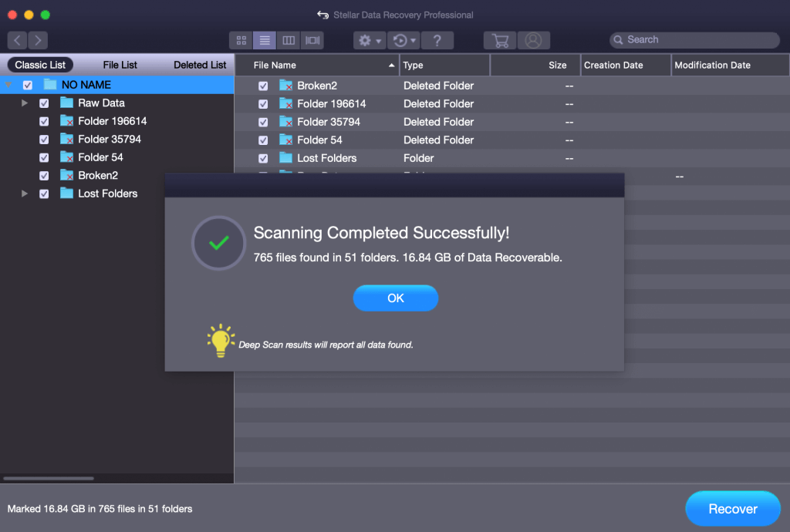Uncheck the Raw Data folder checkbox
The width and height of the screenshot is (790, 532).
pyautogui.click(x=44, y=103)
